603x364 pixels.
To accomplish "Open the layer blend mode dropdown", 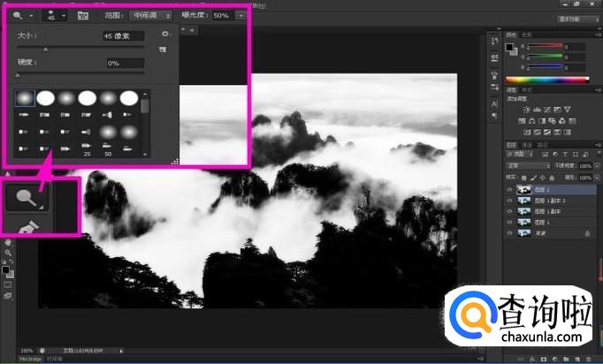I will (x=529, y=166).
